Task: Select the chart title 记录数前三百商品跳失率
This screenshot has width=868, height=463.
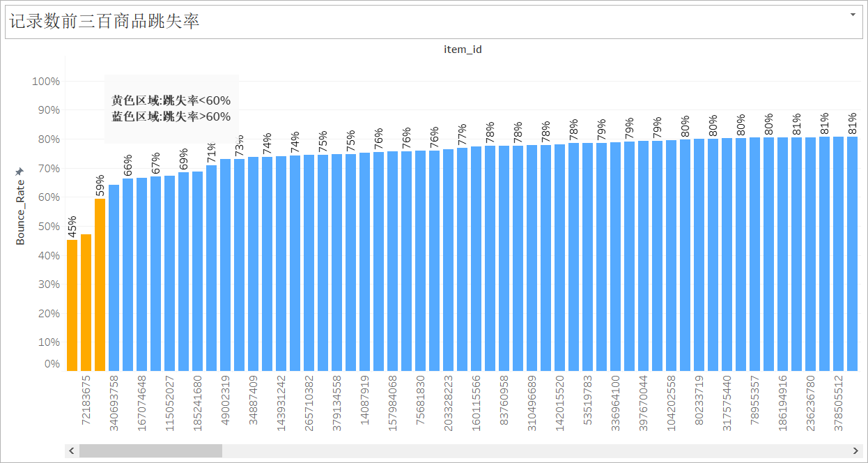Action: [x=104, y=22]
